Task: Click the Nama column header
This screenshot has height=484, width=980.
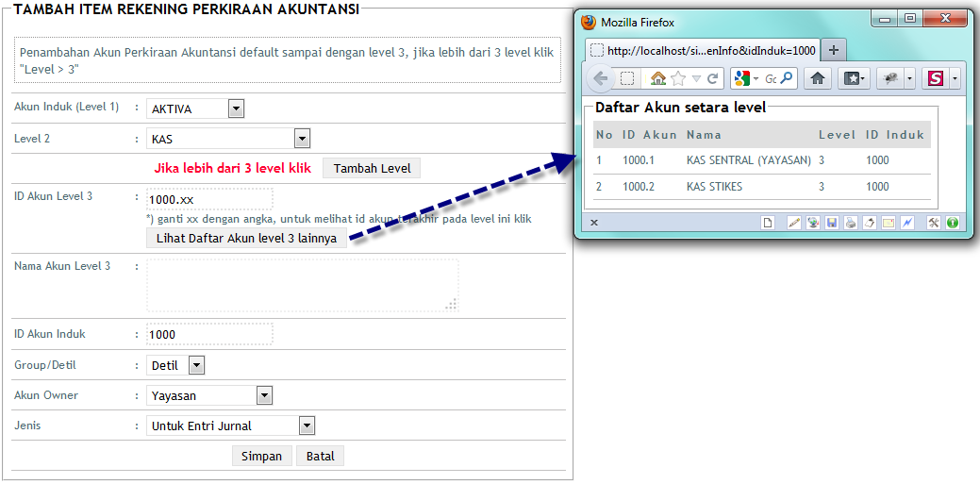Action: click(x=704, y=134)
